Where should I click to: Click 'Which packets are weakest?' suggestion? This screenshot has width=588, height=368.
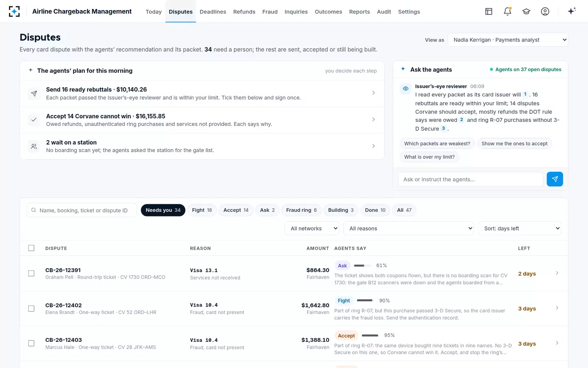[437, 144]
